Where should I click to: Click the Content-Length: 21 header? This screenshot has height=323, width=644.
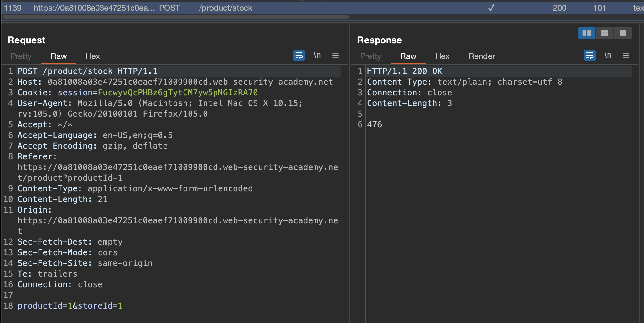pyautogui.click(x=62, y=199)
